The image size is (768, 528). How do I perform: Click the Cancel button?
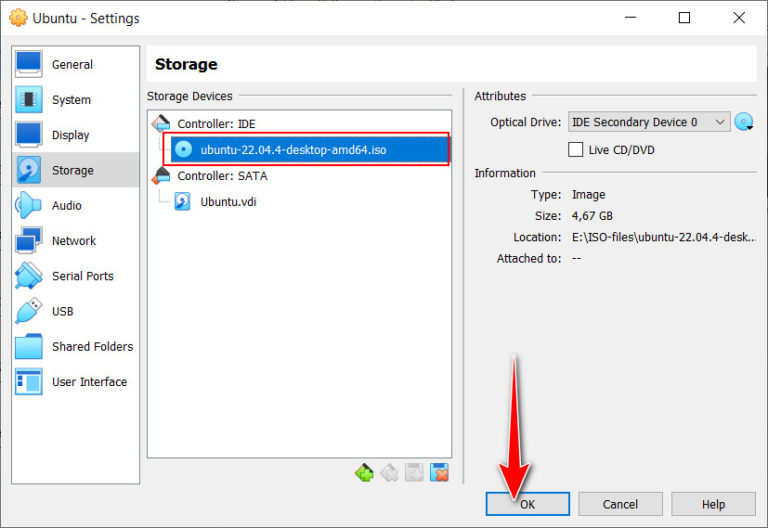(620, 504)
